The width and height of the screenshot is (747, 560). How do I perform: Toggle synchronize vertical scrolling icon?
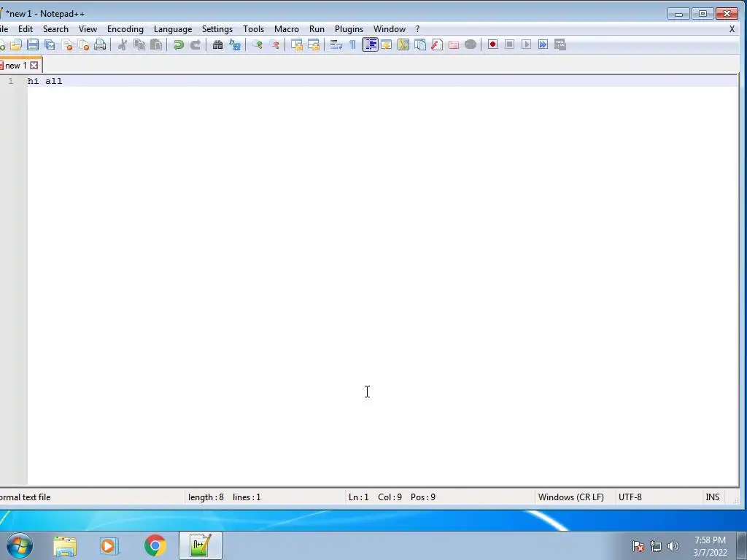(297, 44)
